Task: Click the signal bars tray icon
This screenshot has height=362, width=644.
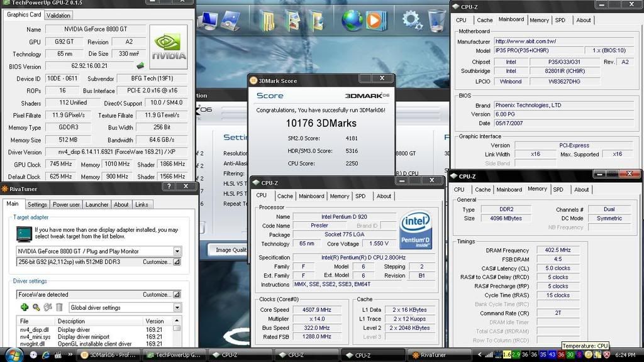Action: pos(488,355)
